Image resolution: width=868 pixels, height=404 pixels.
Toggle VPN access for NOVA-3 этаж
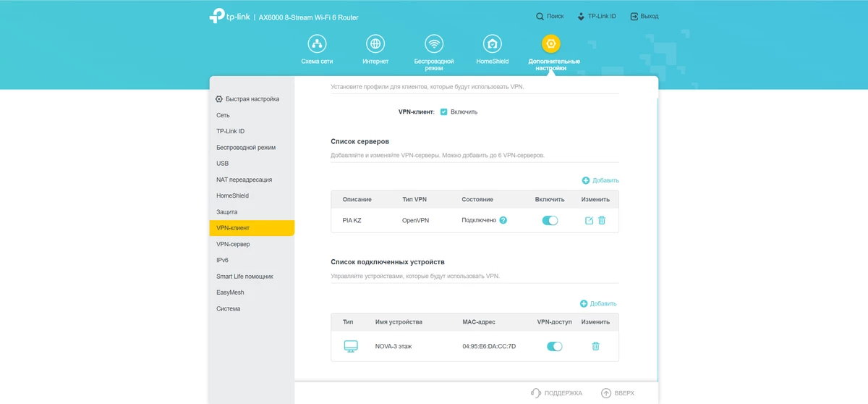point(555,346)
